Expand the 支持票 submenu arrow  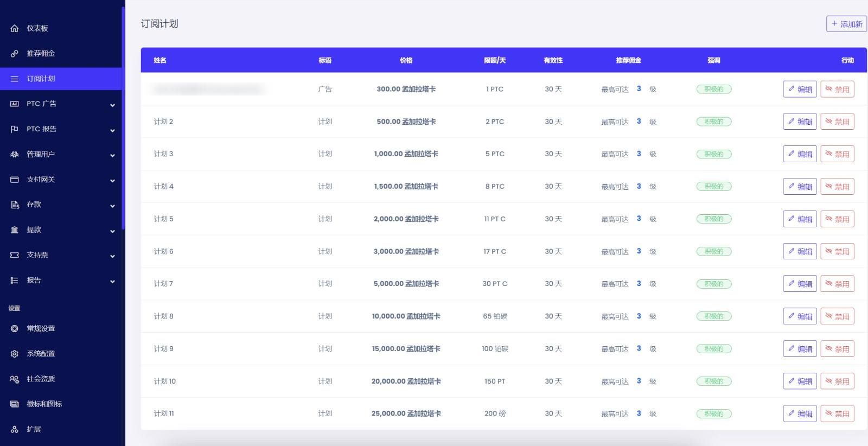coord(112,256)
